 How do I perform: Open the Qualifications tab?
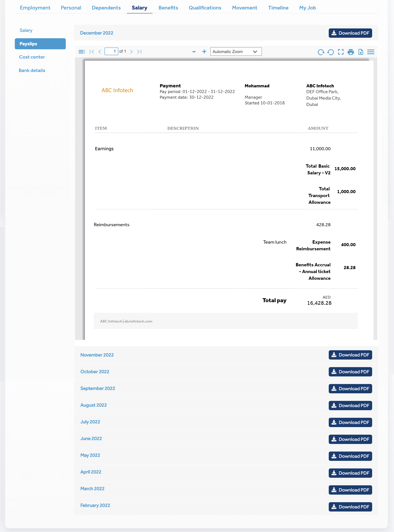pos(205,8)
